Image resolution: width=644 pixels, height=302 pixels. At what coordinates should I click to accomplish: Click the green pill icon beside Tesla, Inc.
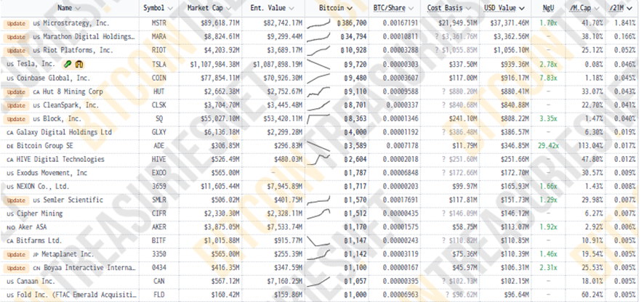click(x=68, y=64)
